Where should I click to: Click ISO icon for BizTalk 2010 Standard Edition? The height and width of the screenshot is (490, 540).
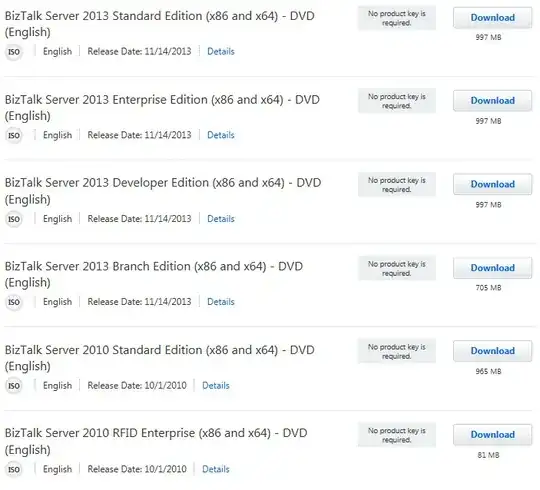click(14, 386)
